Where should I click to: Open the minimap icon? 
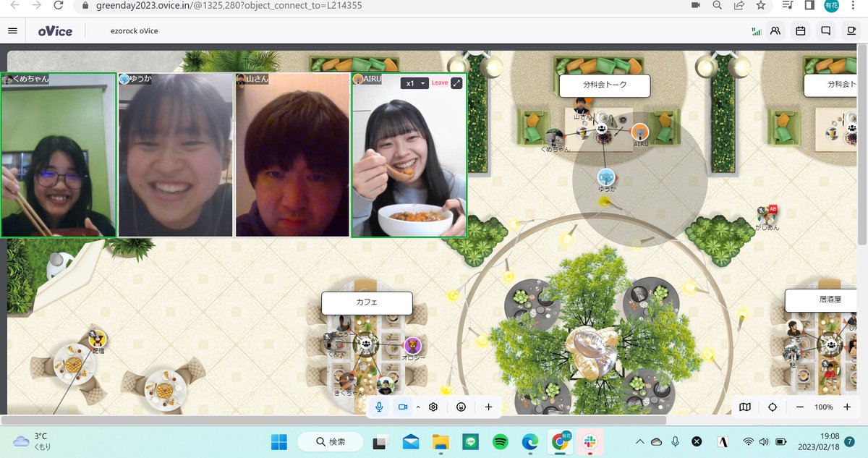coord(745,407)
